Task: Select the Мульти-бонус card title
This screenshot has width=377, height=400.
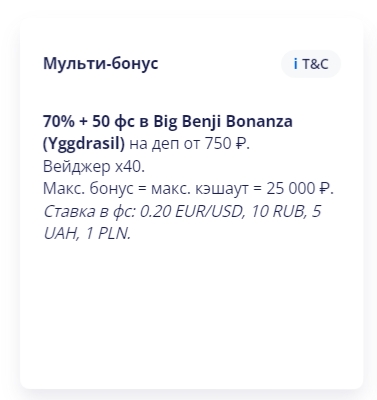Action: (x=101, y=63)
